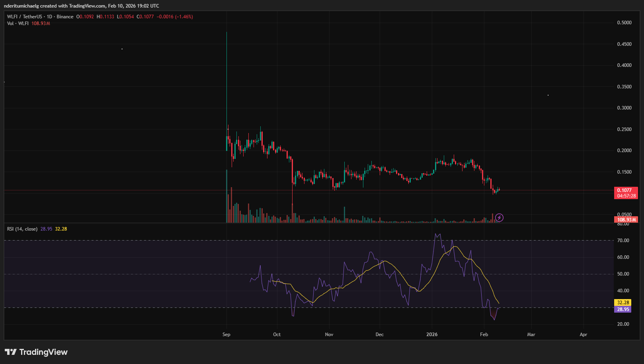Image resolution: width=644 pixels, height=364 pixels.
Task: Click the Oct label on time axis
Action: pos(277,335)
